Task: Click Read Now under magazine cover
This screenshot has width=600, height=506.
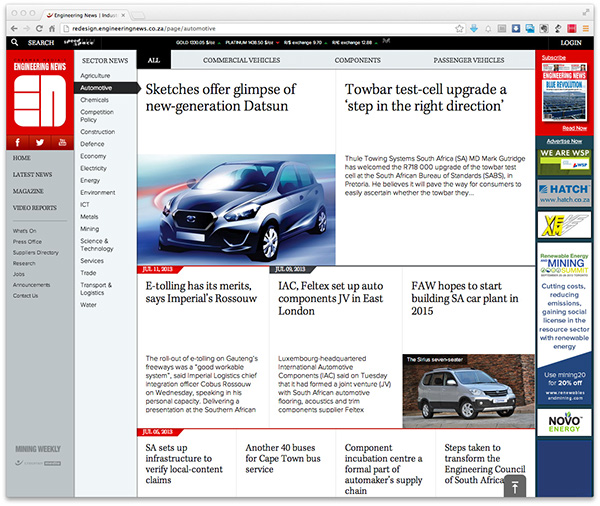Action: tap(574, 128)
